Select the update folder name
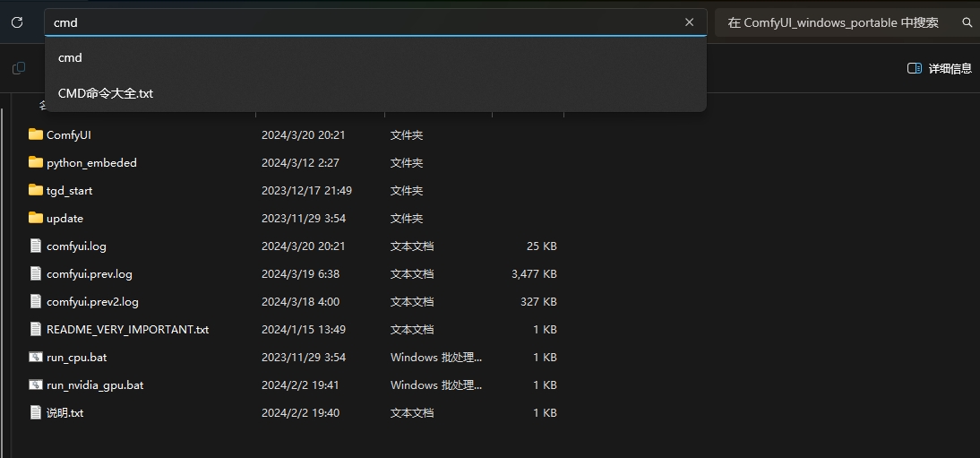Image resolution: width=980 pixels, height=458 pixels. (x=65, y=219)
